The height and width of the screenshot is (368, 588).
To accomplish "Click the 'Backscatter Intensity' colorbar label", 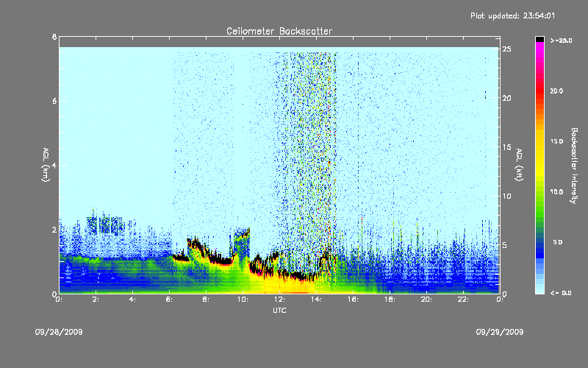I will (x=574, y=165).
